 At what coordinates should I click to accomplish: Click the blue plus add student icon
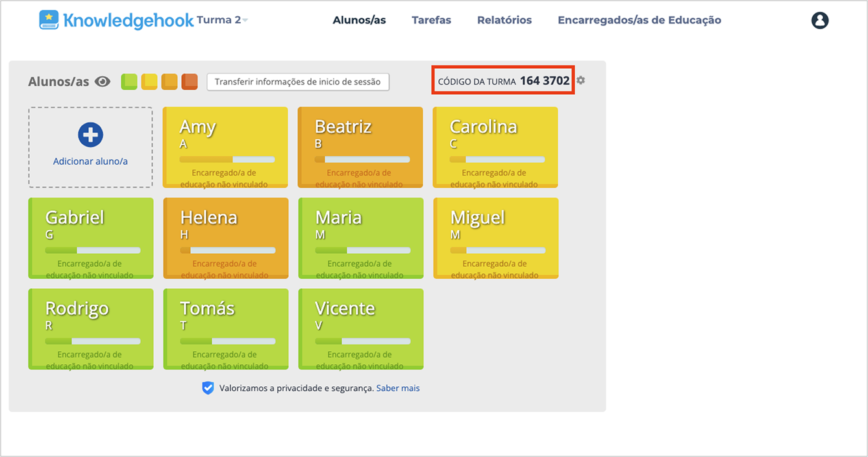90,134
